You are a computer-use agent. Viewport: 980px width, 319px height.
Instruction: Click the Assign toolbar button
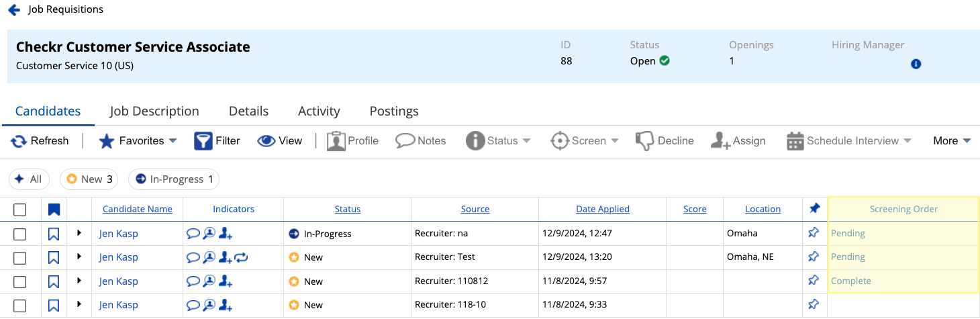click(738, 141)
